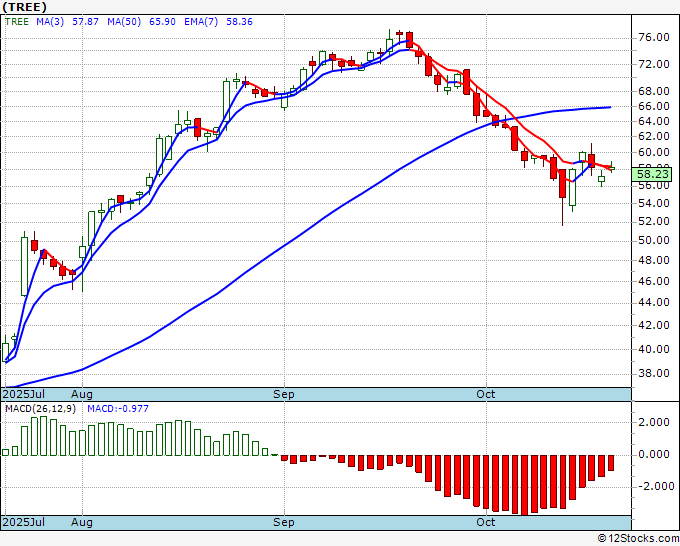Click the TREE legend label
680x546 pixels.
point(16,22)
